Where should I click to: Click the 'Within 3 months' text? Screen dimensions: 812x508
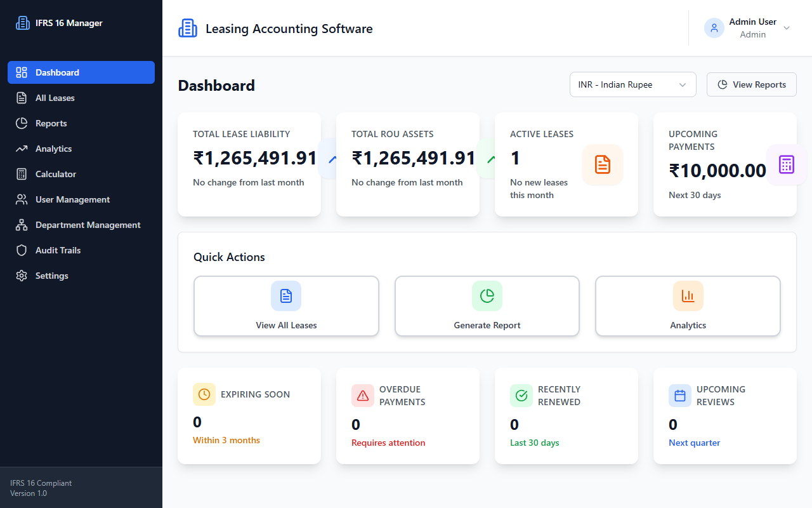226,440
